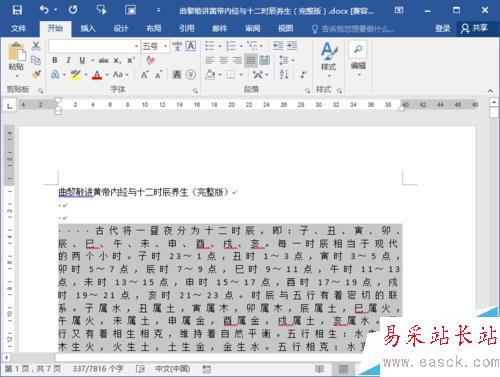This screenshot has height=377, width=500.
Task: Paste clipboard content with 粘贴
Action: pos(16,60)
